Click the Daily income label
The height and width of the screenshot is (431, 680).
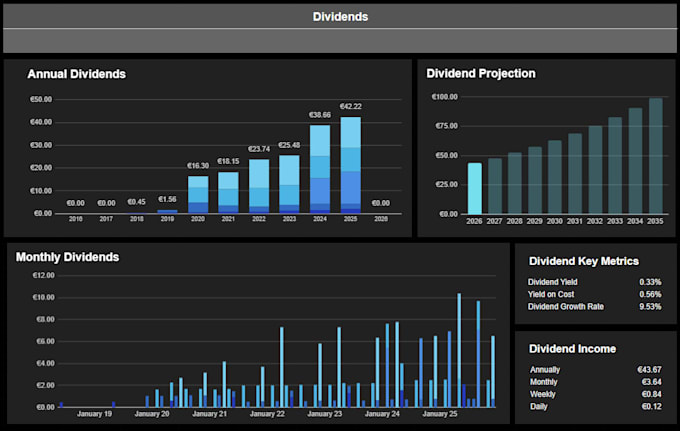[x=539, y=407]
